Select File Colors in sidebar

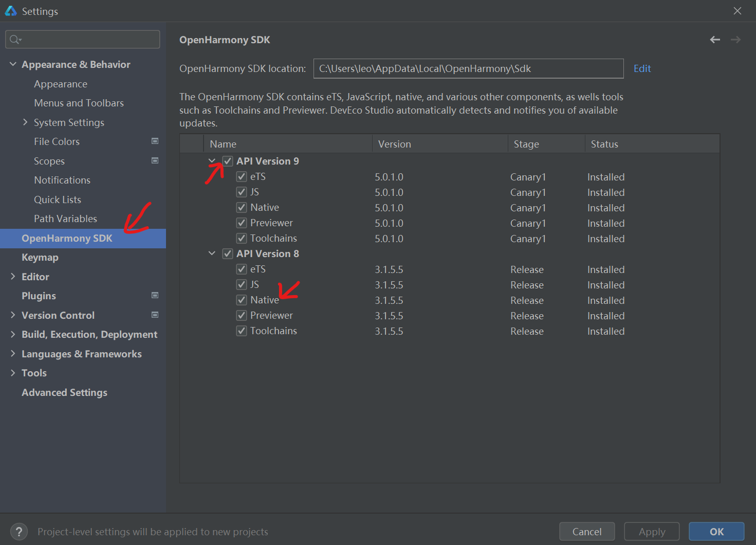click(x=57, y=141)
